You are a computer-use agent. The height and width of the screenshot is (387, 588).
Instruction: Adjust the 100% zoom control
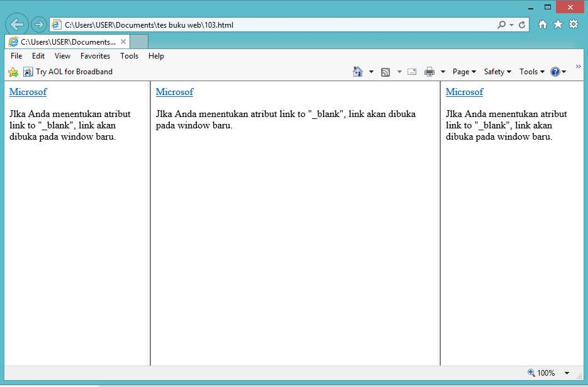tap(545, 373)
